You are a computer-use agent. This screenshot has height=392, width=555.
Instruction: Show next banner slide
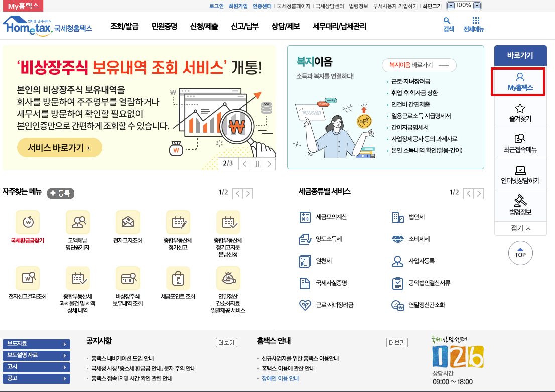coord(269,164)
